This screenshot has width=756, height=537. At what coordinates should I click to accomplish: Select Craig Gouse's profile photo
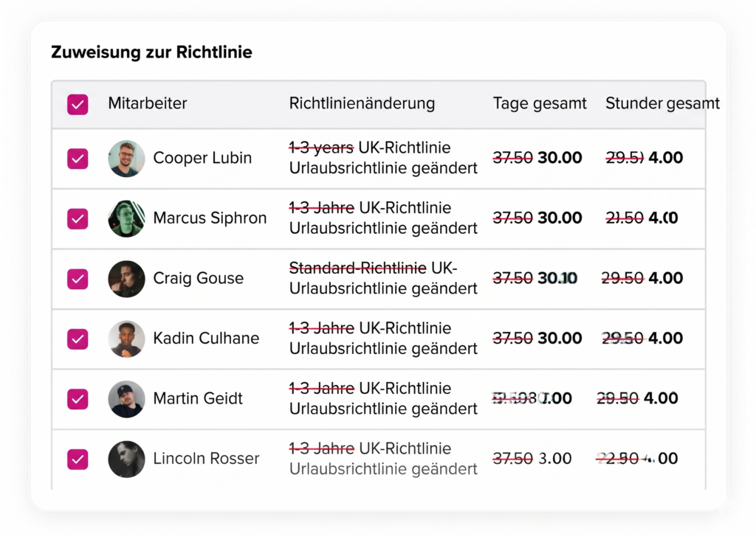(x=126, y=279)
